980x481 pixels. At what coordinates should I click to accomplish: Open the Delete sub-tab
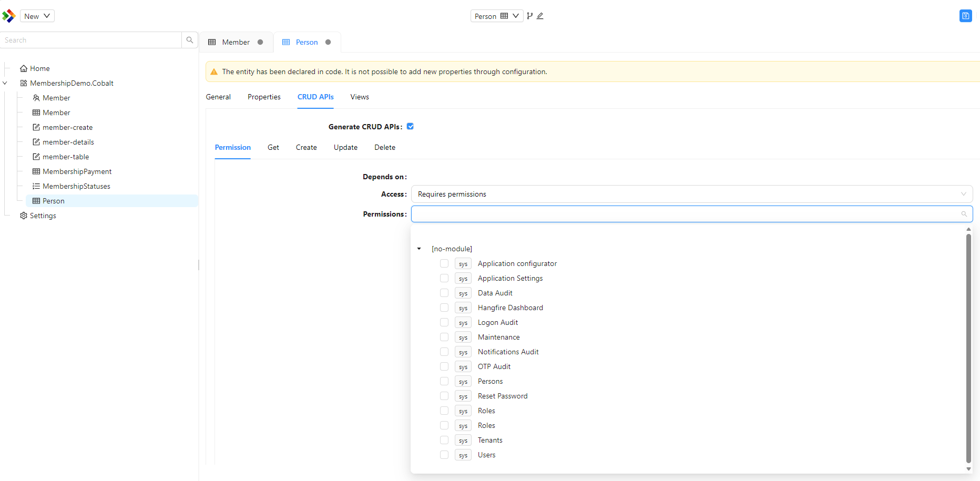pyautogui.click(x=385, y=147)
